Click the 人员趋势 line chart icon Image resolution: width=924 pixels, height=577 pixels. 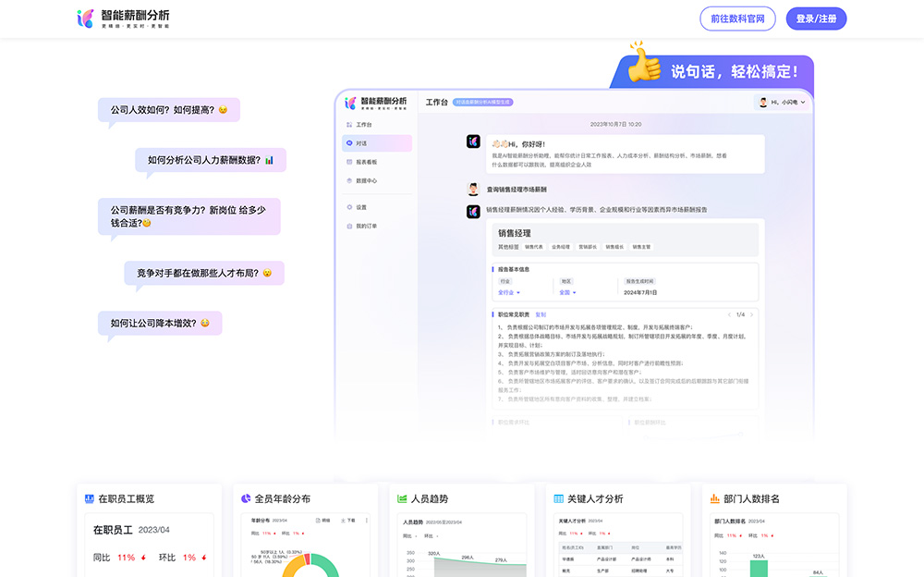(402, 498)
